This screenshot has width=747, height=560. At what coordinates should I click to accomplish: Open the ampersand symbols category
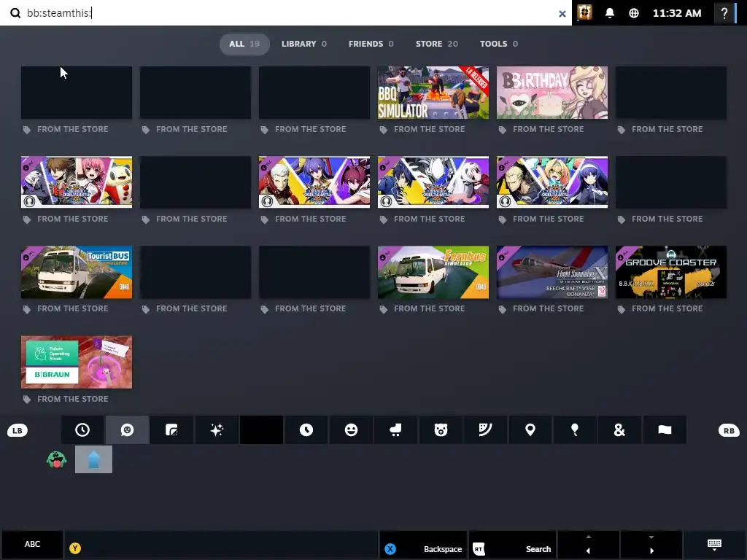tap(619, 430)
